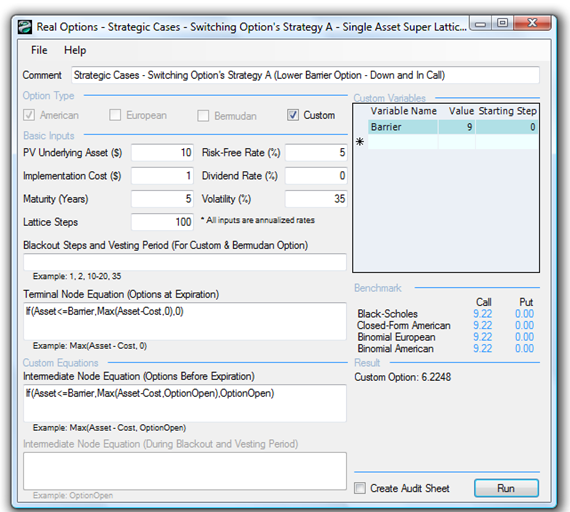
Task: Check the European option type checkbox
Action: [x=115, y=115]
